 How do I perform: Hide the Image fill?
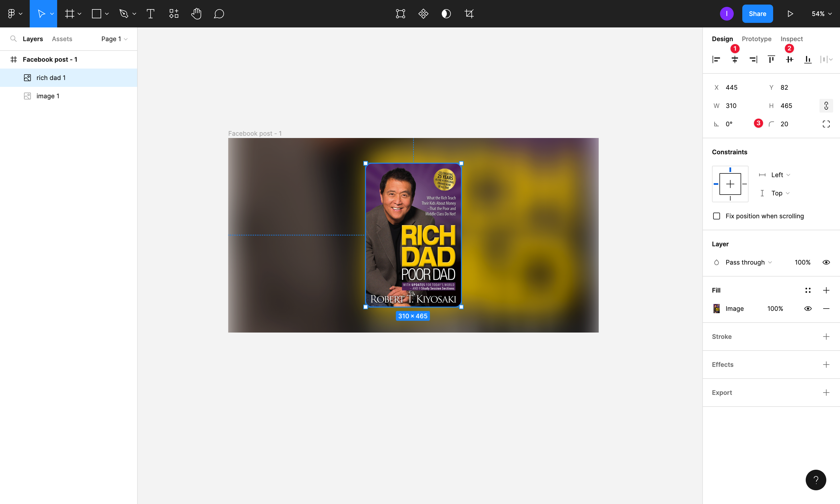[808, 309]
